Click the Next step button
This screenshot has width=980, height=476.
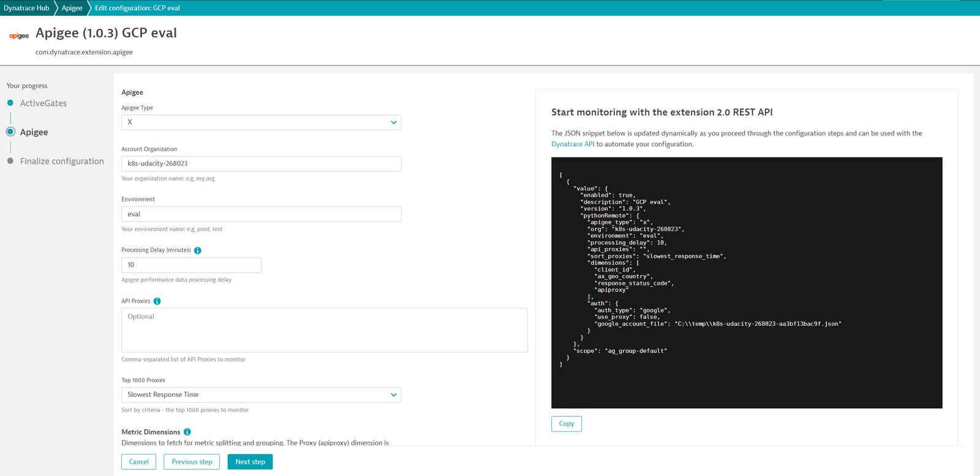tap(250, 462)
